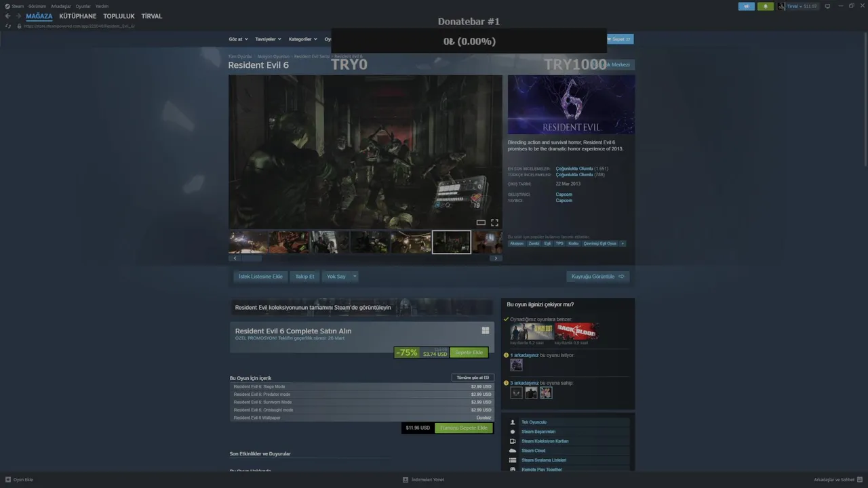Viewport: 868px width, 488px height.
Task: Open the Çevrimiçi Eşli Oyun tag
Action: 600,243
